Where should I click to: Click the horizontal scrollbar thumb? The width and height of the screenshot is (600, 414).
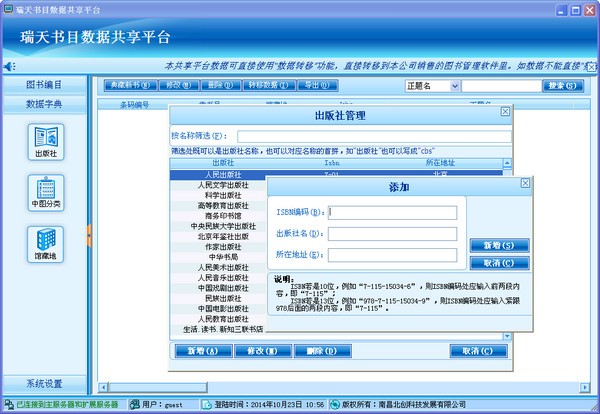[158, 388]
